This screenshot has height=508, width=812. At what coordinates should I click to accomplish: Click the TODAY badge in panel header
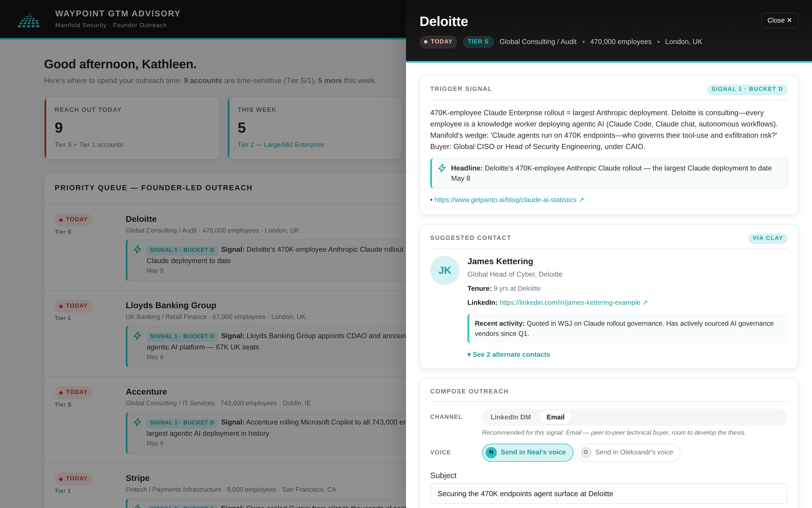[438, 42]
